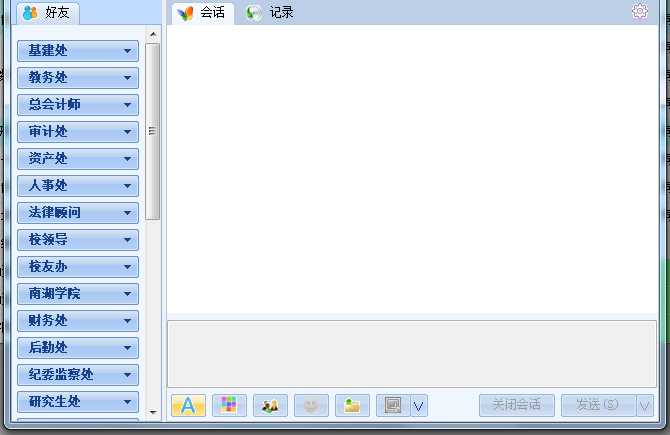The width and height of the screenshot is (670, 435).
Task: Switch to the 记录 tab
Action: tap(270, 13)
